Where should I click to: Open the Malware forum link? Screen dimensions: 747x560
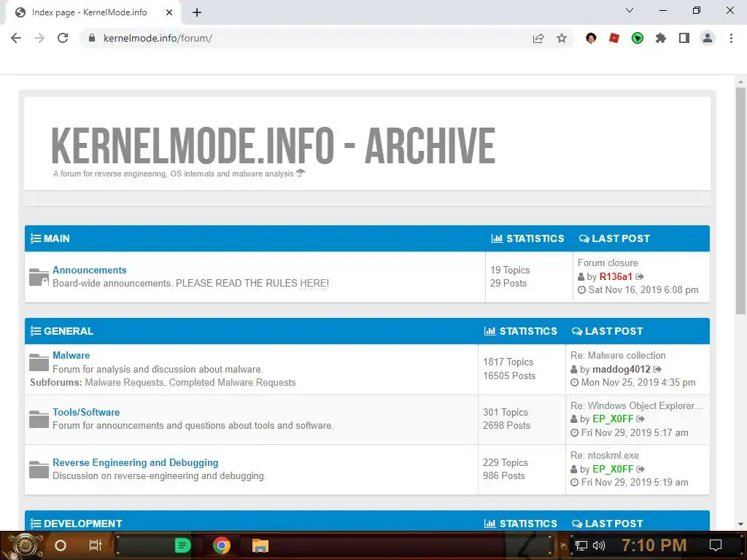[71, 355]
